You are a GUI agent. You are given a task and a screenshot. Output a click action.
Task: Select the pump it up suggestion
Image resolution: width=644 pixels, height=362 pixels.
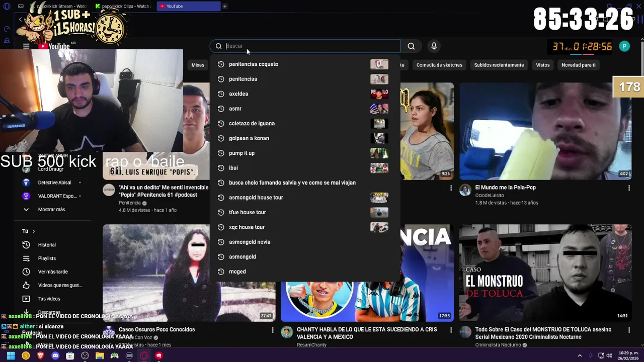pyautogui.click(x=305, y=153)
